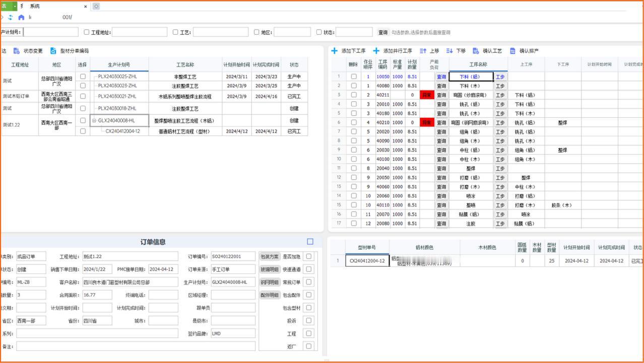The height and width of the screenshot is (363, 644).
Task: Click the 工序名称 column header
Action: point(478,64)
